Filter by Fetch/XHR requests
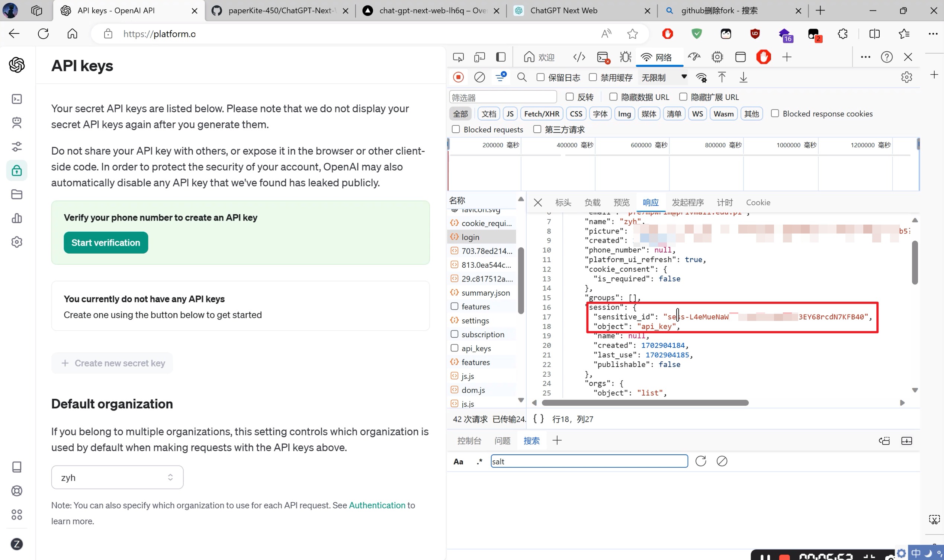This screenshot has height=560, width=944. click(x=542, y=113)
